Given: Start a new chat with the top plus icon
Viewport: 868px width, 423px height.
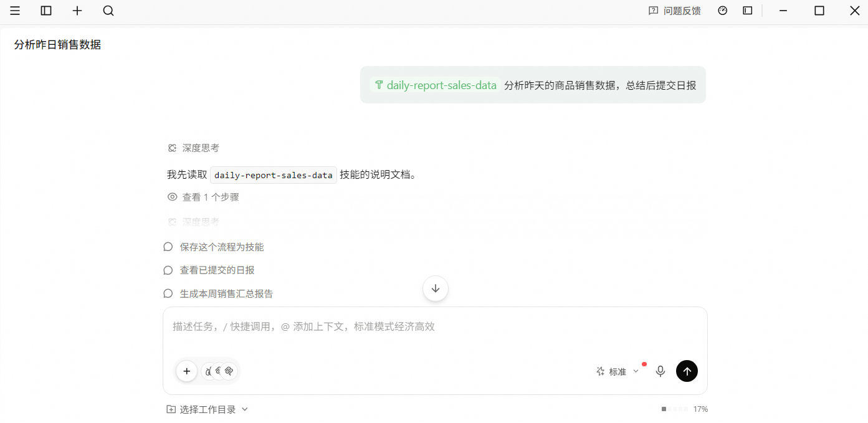Looking at the screenshot, I should click(x=77, y=11).
